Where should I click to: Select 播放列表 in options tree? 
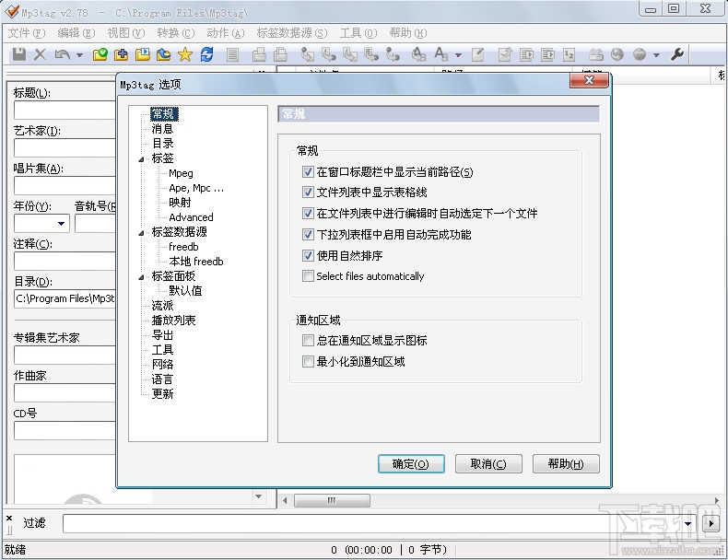(173, 321)
